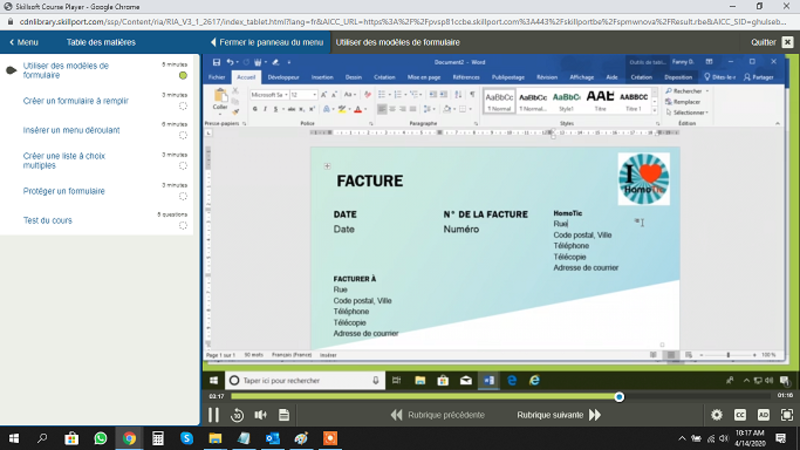Go to Rubrique suivante
Viewport: 800px width, 450px height.
pyautogui.click(x=559, y=415)
